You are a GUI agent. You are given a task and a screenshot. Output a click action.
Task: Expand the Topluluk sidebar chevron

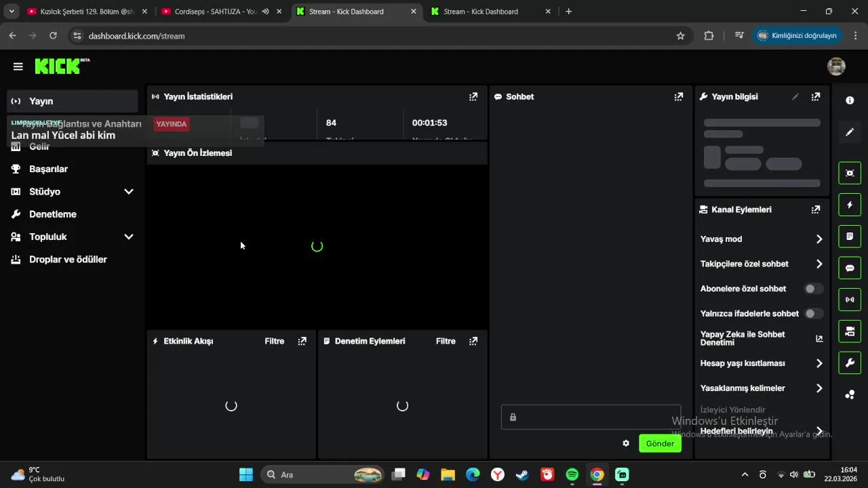click(x=129, y=237)
